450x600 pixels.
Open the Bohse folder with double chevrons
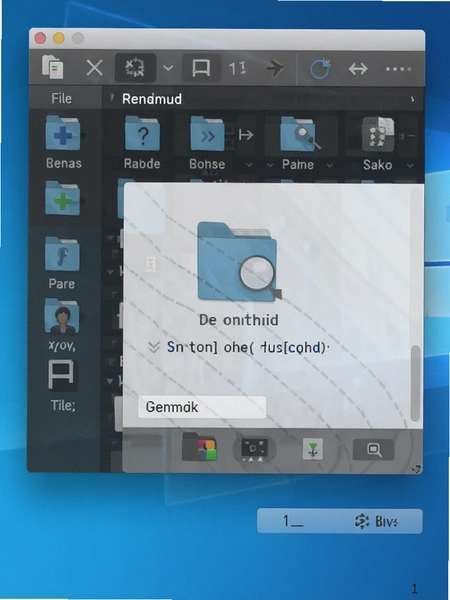207,134
